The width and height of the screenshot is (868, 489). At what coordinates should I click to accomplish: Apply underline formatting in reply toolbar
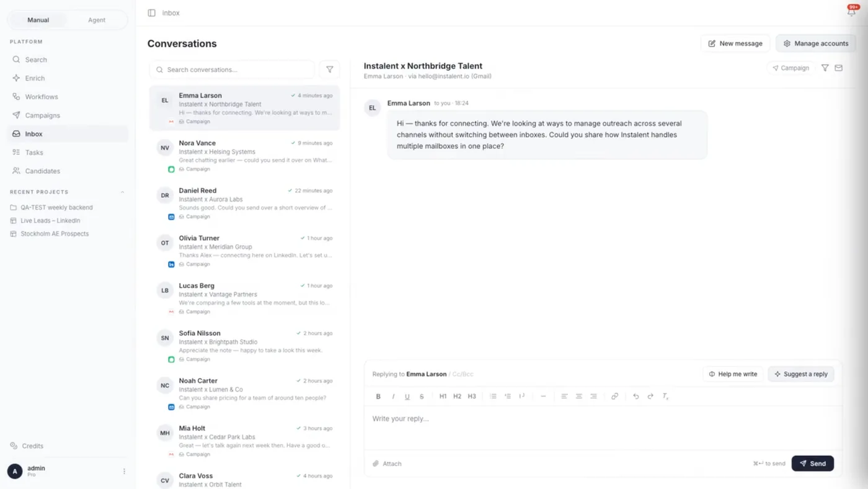pyautogui.click(x=407, y=396)
